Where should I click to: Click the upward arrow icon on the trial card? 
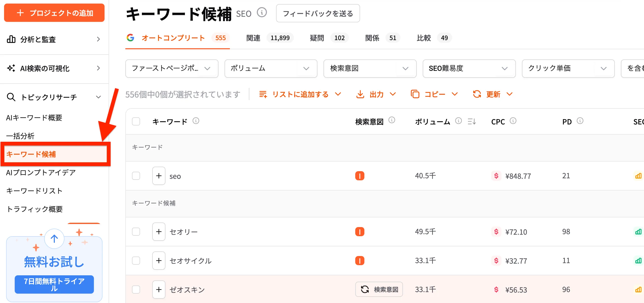click(54, 239)
